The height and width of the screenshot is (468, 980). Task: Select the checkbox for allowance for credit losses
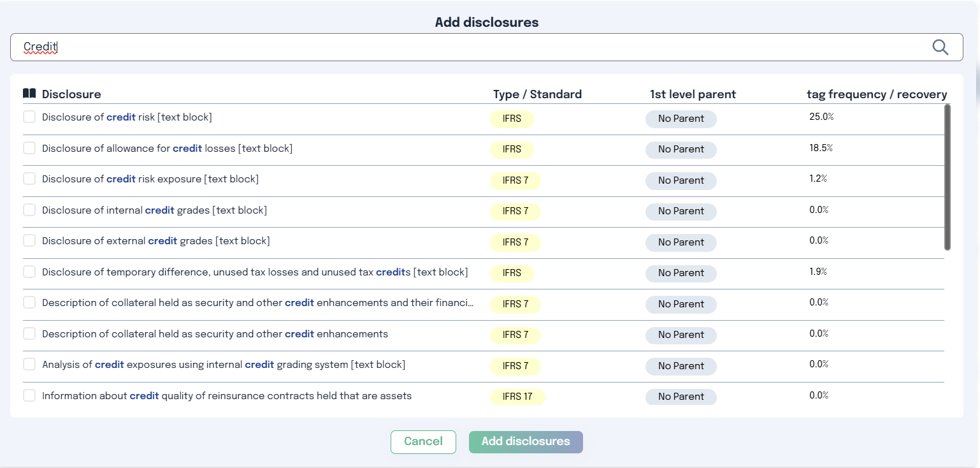29,147
